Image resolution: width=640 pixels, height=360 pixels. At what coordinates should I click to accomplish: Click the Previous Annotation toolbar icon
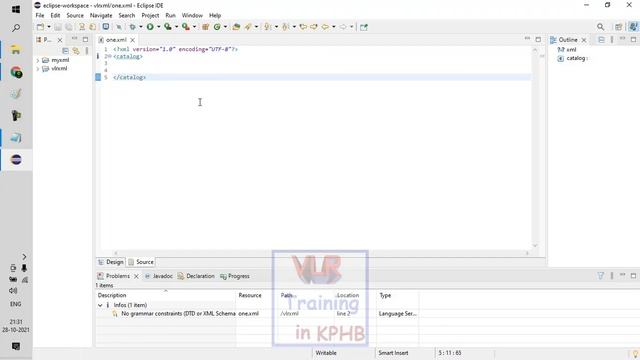tap(285, 27)
